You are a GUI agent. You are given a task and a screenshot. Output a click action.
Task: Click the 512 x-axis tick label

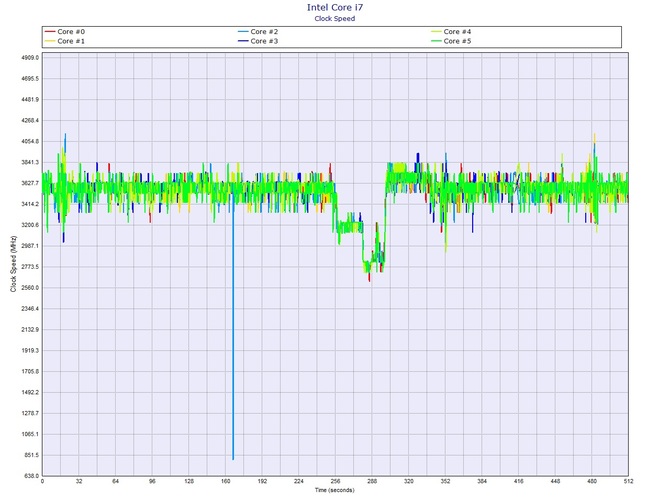pos(628,481)
